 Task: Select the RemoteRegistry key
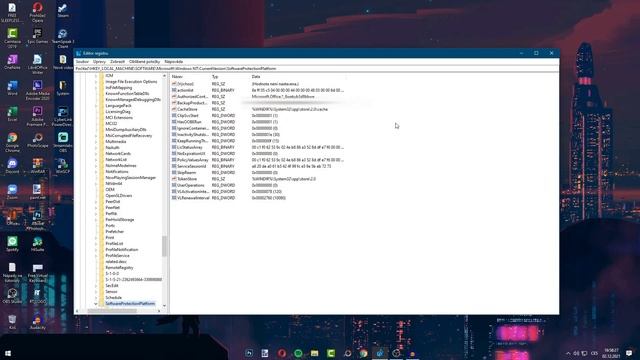point(119,268)
